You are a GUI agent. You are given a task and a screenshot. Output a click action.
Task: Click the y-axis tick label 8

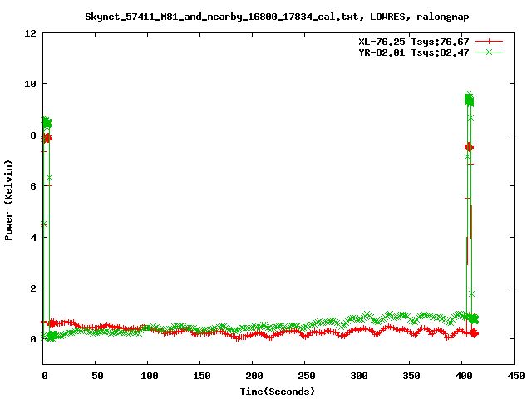[x=33, y=135]
